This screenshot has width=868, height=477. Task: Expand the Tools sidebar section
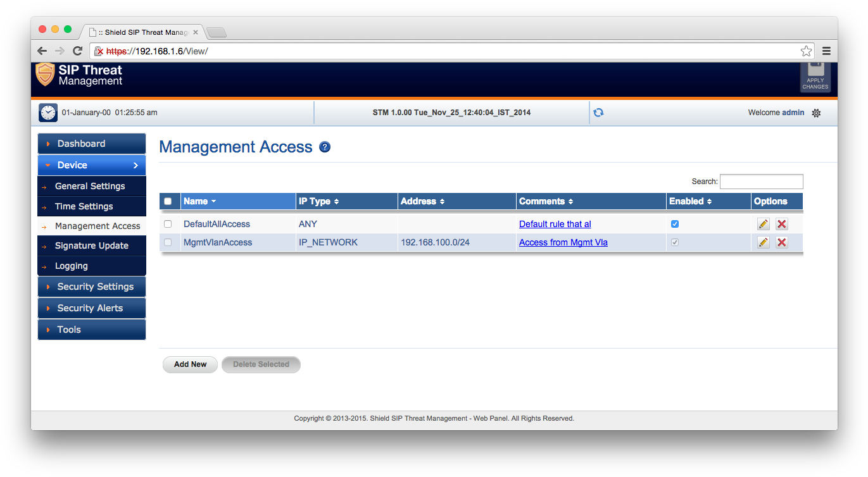pyautogui.click(x=91, y=330)
